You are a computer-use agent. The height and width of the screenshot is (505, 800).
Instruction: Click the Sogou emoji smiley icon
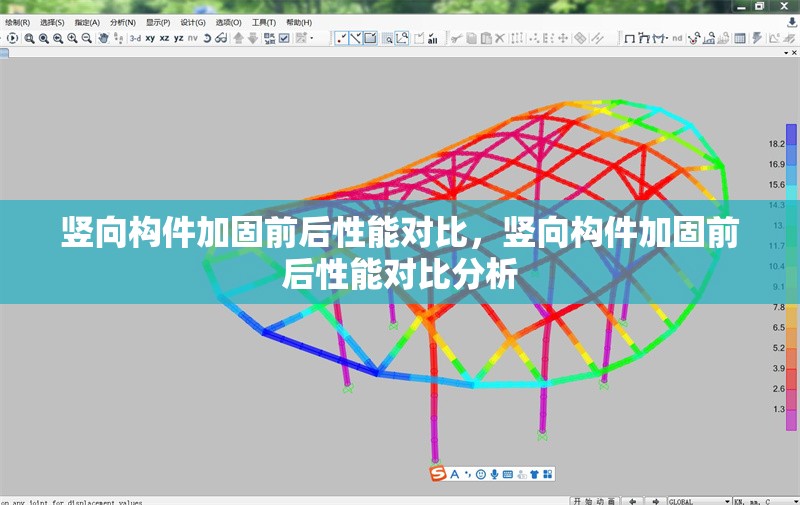pos(481,474)
